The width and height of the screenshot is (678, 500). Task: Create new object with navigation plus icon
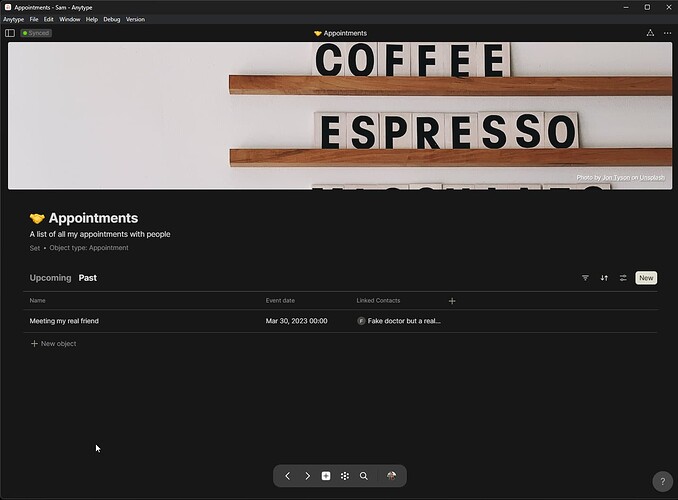point(326,476)
